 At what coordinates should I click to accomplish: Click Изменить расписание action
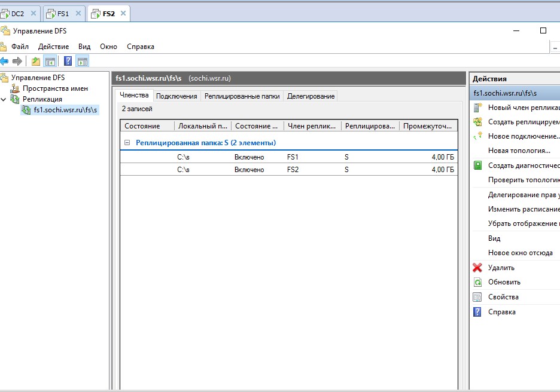click(x=524, y=209)
